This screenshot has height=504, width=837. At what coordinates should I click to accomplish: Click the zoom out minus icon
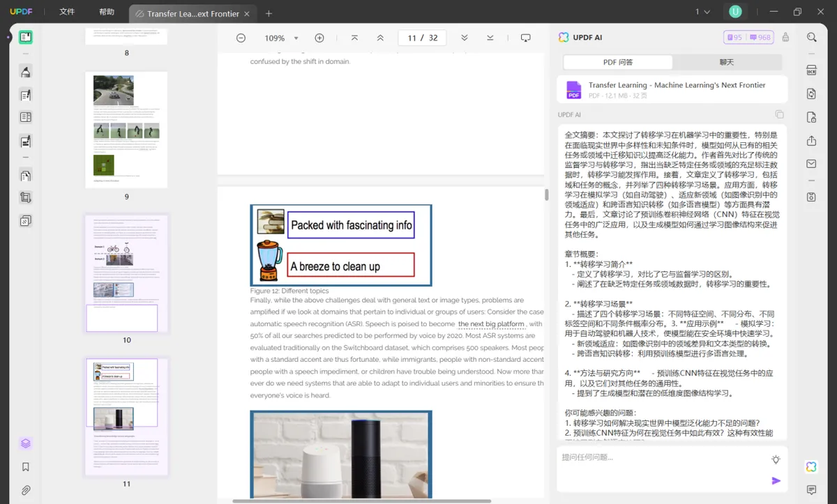coord(241,38)
